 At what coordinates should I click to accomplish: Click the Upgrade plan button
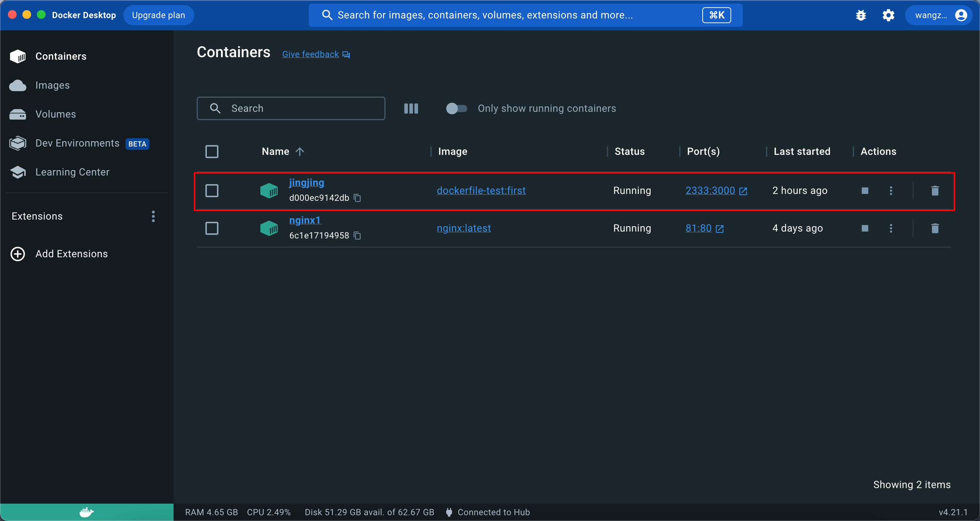point(159,15)
